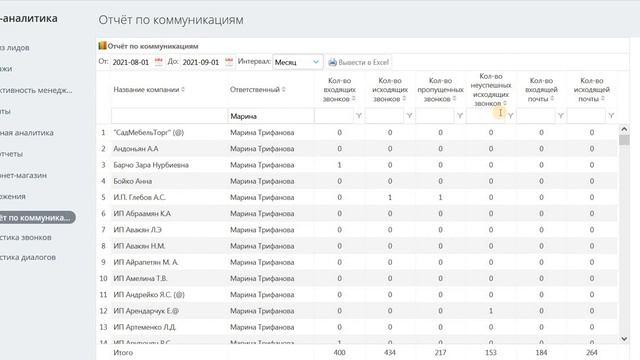Focus the missed calls filter input

435,116
